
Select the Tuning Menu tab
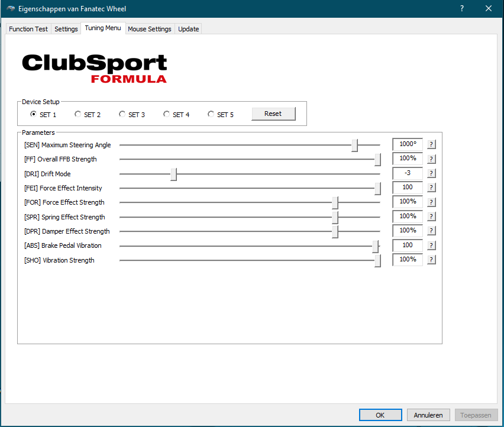click(x=103, y=28)
